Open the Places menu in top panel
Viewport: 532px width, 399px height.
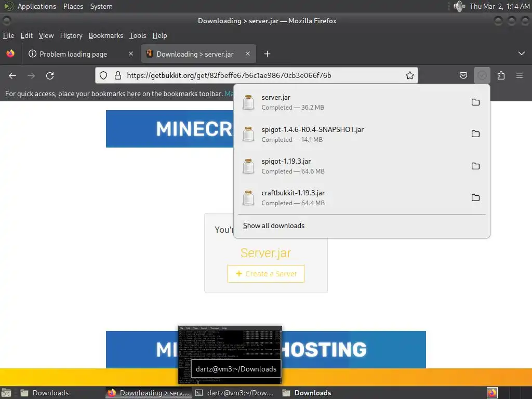click(x=73, y=6)
